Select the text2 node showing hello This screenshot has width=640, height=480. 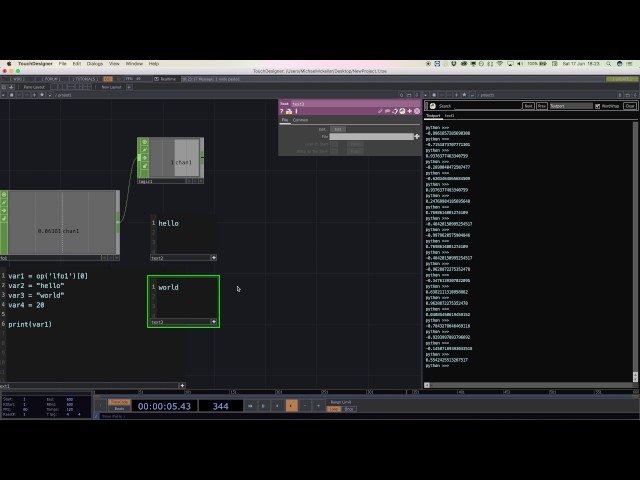coord(184,237)
